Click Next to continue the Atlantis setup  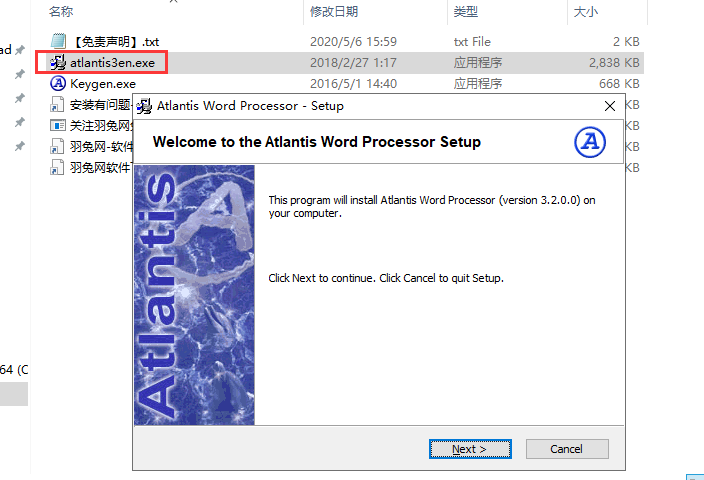[470, 449]
